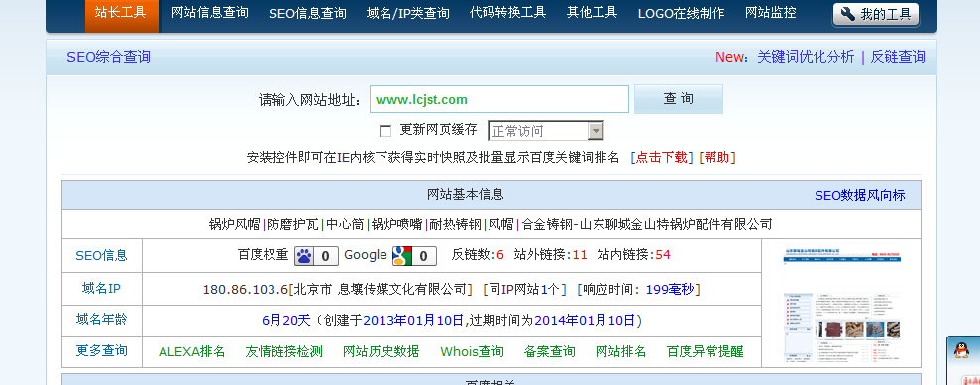
Task: Open the 域名/IP类查询 menu
Action: tap(407, 13)
